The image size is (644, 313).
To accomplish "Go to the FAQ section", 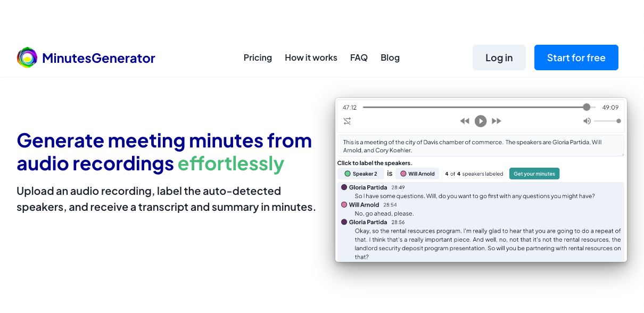I will 359,57.
